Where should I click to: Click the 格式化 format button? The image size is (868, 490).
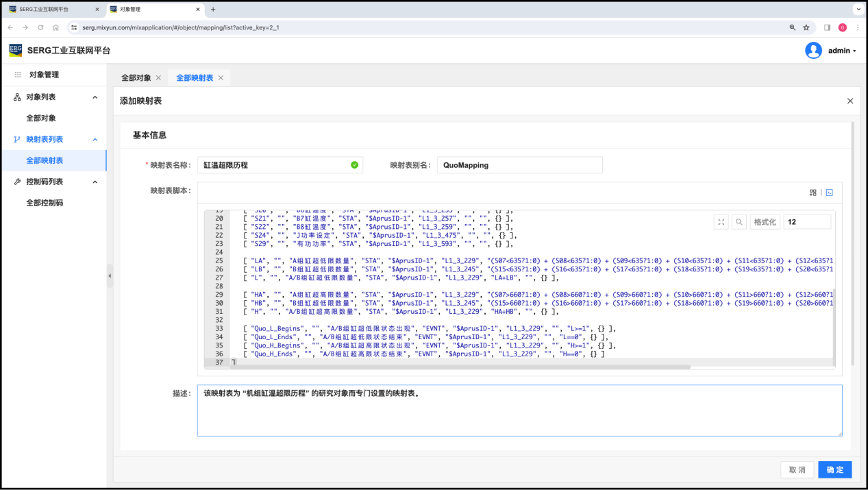(x=764, y=222)
